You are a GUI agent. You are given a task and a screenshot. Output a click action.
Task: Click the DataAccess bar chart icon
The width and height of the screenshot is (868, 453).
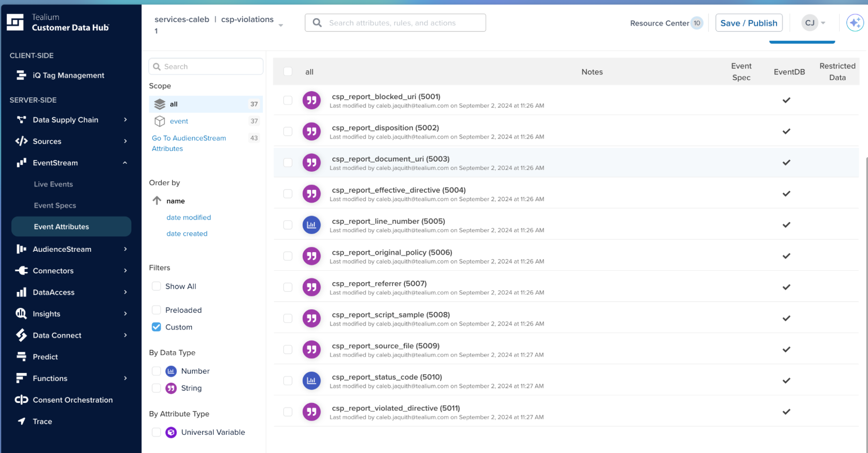[21, 292]
